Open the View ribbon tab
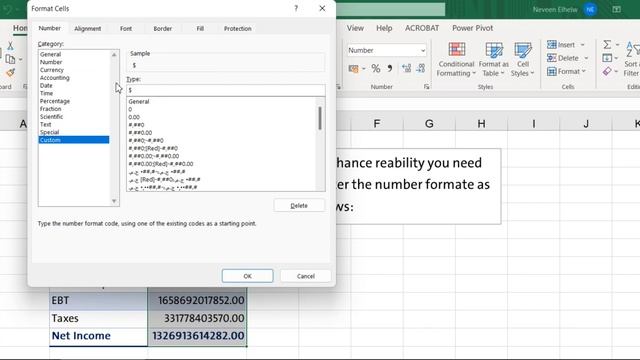 tap(355, 28)
